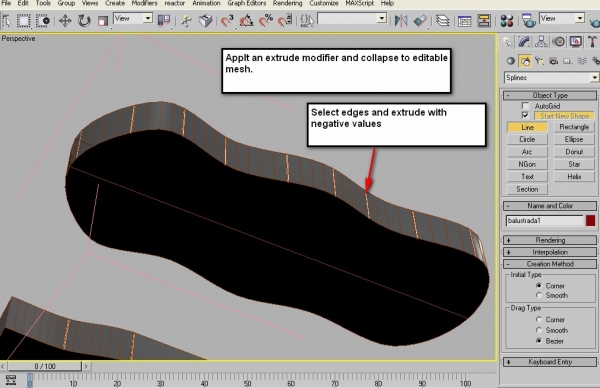The width and height of the screenshot is (600, 388).
Task: Open the Render Scene teapot icon
Action: point(529,20)
